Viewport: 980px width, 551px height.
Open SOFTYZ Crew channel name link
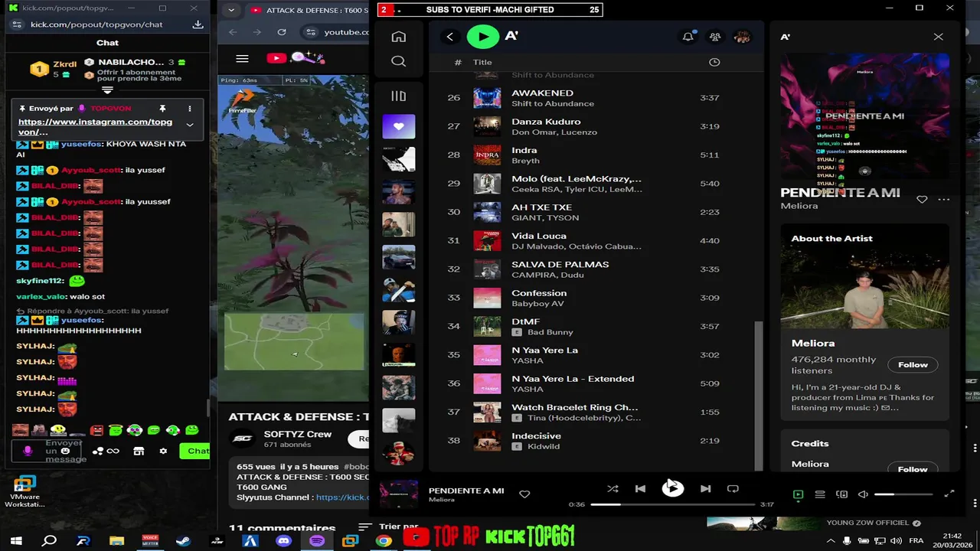pos(298,434)
